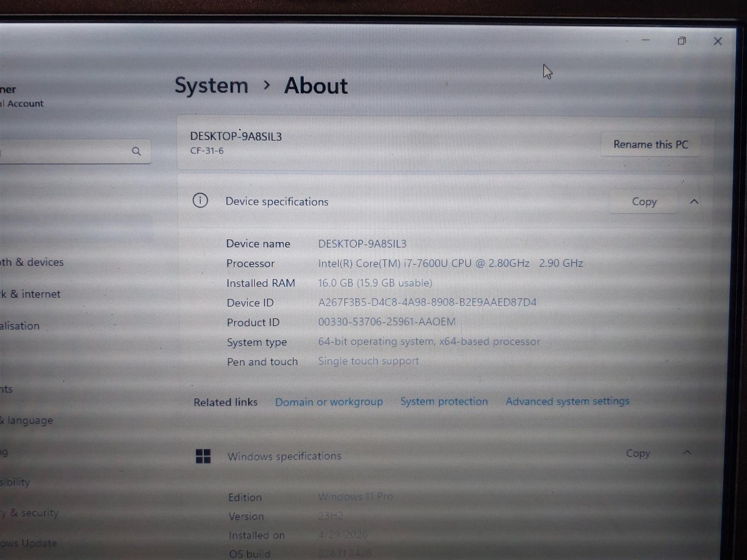
Task: Click Single touch support value
Action: click(368, 361)
